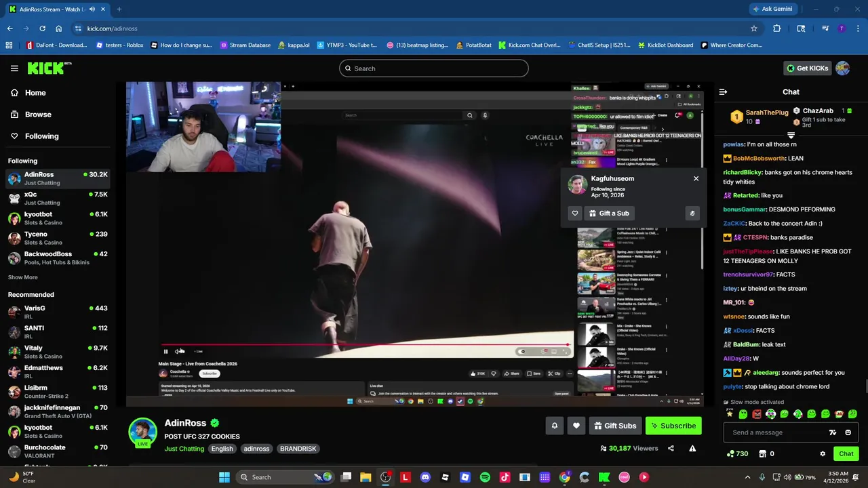Open Edmatthews in Recommended list
This screenshot has height=488, width=868.
58,371
